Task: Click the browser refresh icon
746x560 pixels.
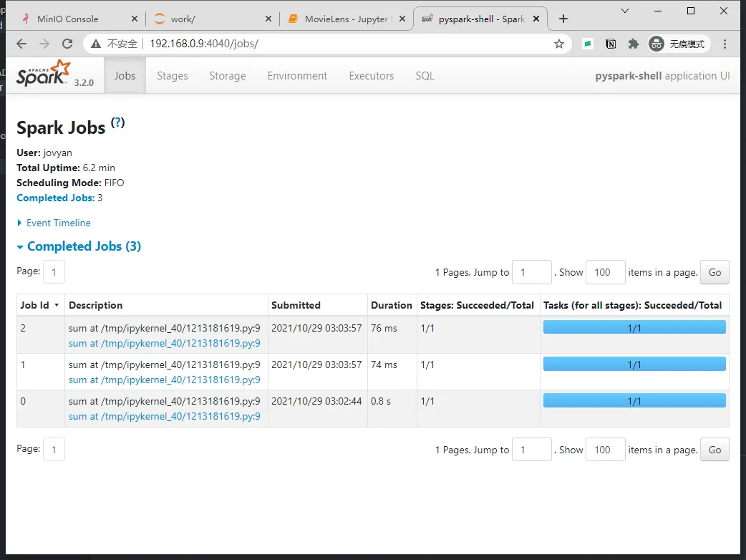Action: (x=68, y=43)
